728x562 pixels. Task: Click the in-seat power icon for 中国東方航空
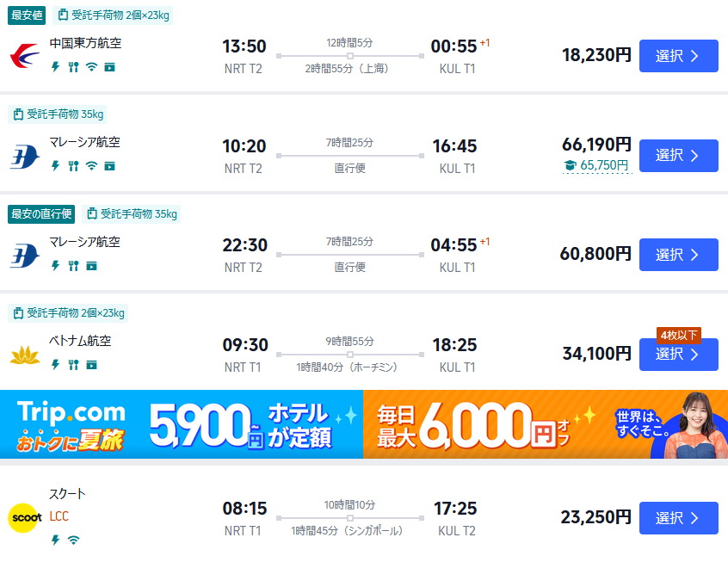click(55, 66)
